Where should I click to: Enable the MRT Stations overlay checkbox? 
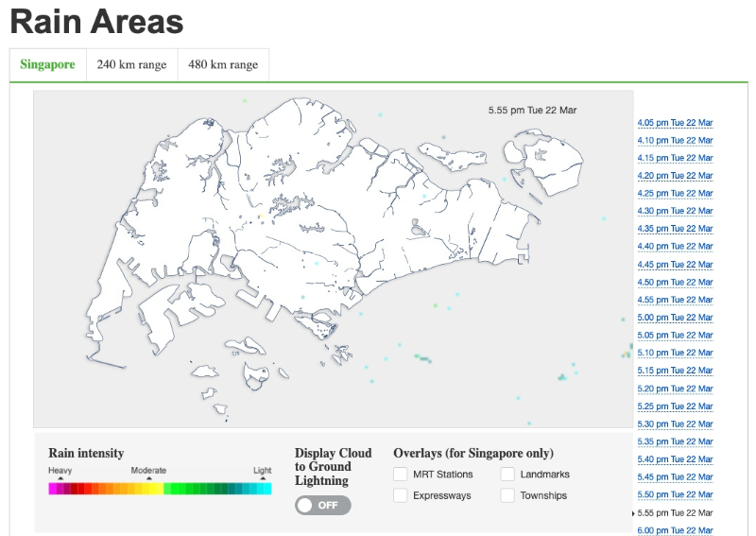click(401, 475)
